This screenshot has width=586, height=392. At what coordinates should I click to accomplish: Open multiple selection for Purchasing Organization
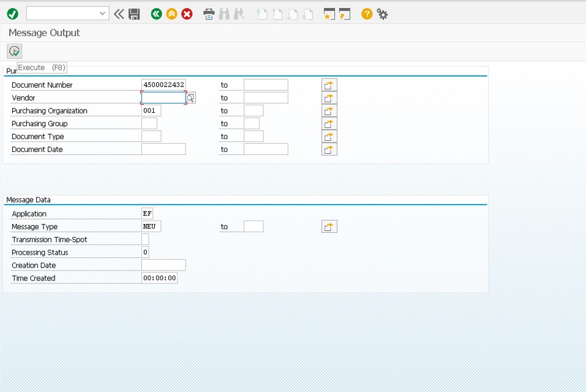(x=329, y=111)
